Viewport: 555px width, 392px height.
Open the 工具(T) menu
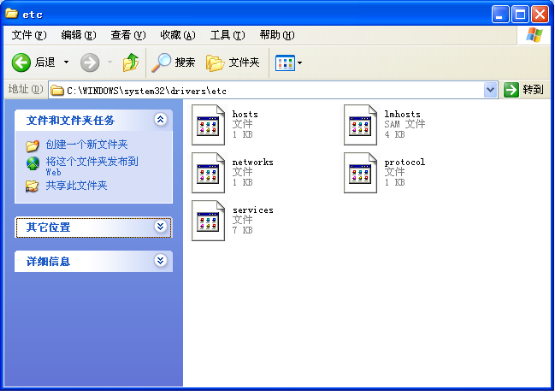point(227,35)
